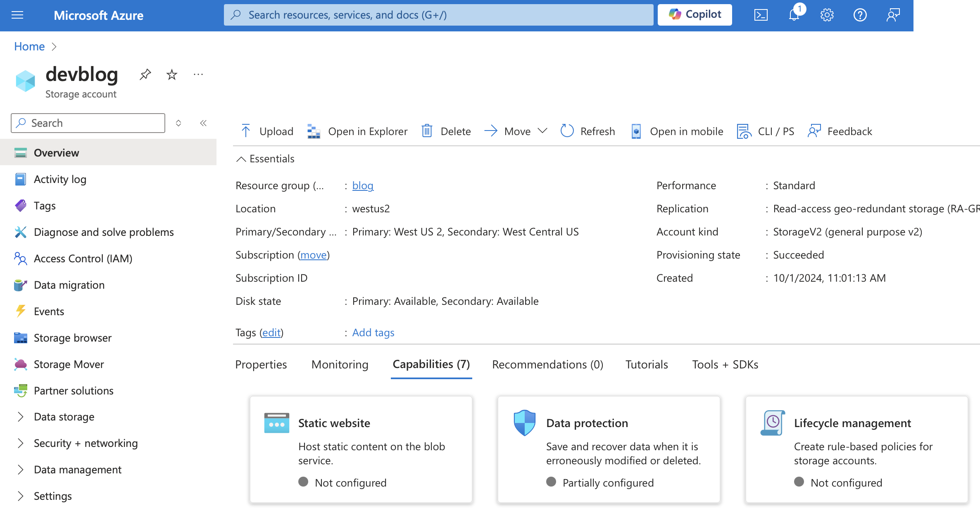Image resolution: width=980 pixels, height=513 pixels.
Task: Select the Activity log menu item
Action: pos(60,179)
